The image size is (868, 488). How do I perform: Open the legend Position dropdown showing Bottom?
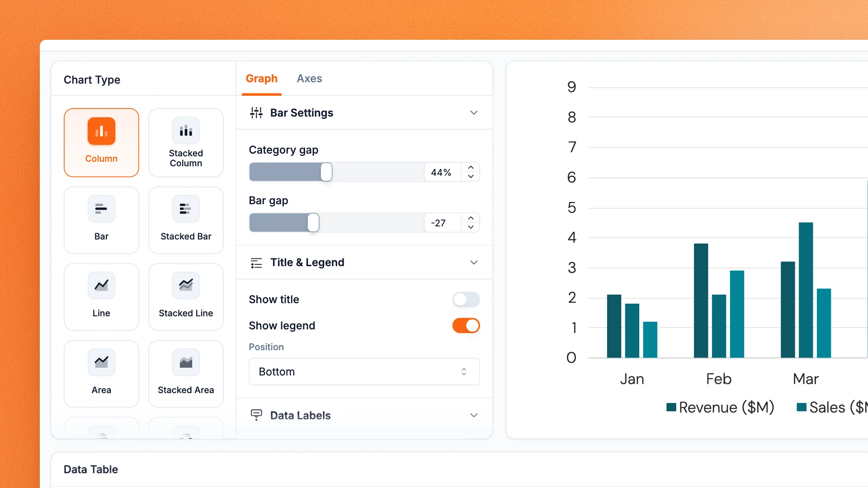tap(364, 372)
